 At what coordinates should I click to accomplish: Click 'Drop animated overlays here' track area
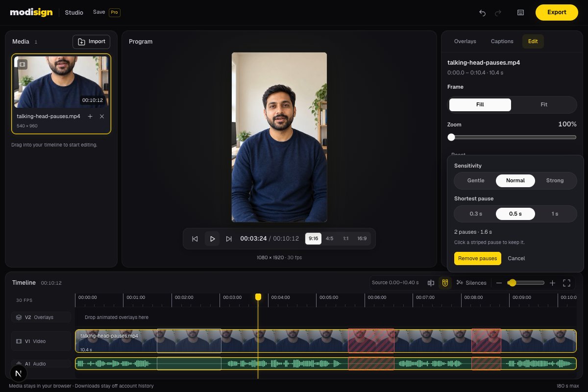pos(117,317)
